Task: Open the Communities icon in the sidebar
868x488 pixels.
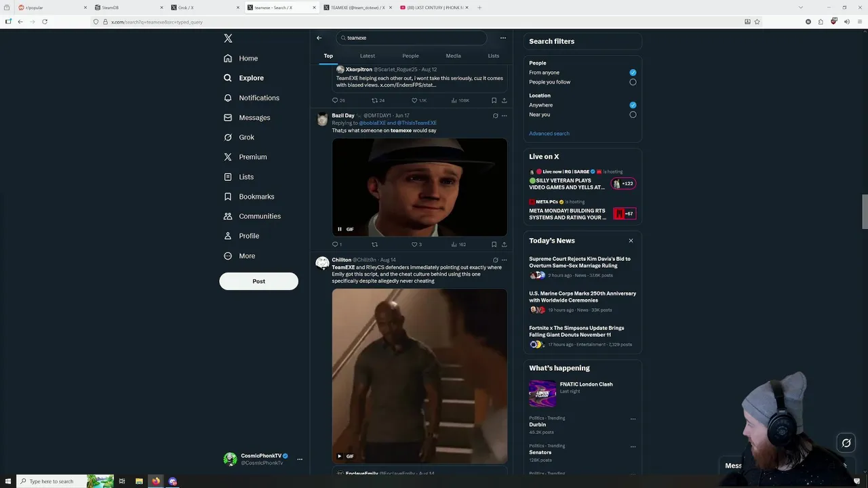Action: click(228, 216)
